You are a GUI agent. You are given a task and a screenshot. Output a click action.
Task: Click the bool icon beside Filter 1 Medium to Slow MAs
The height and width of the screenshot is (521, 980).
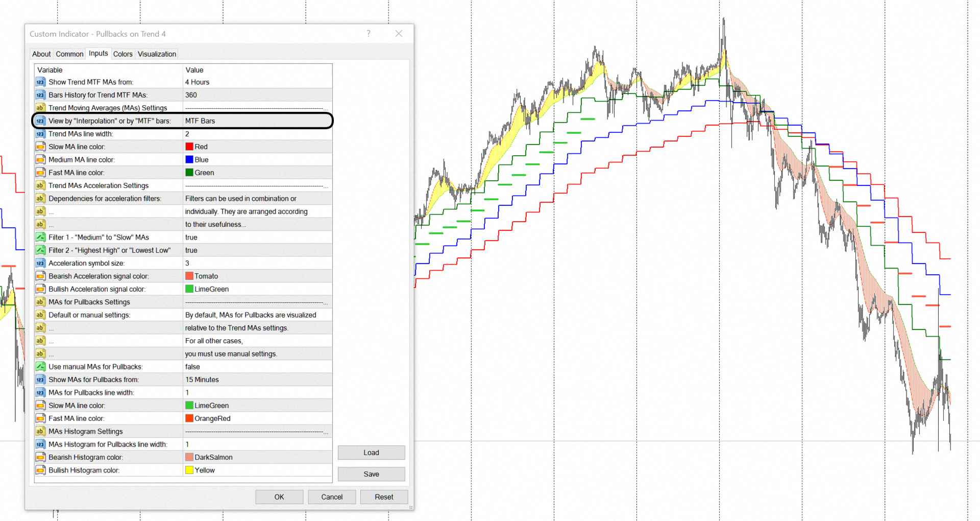coord(40,238)
